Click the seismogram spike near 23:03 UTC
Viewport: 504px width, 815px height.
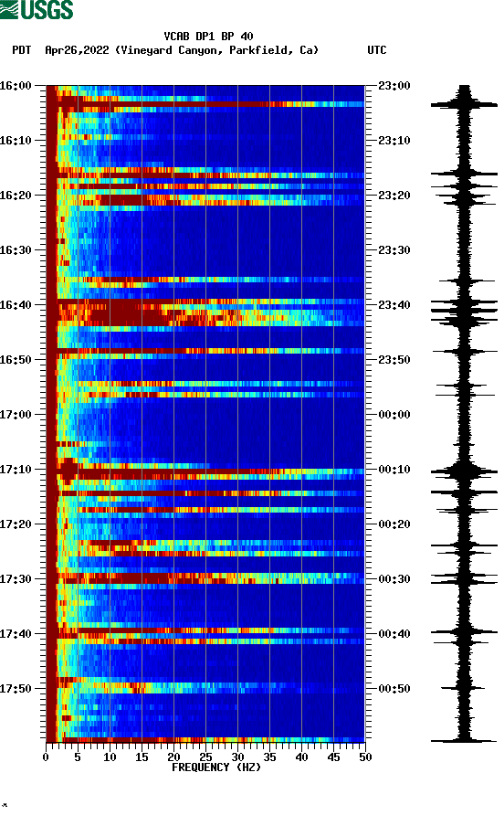tap(464, 105)
